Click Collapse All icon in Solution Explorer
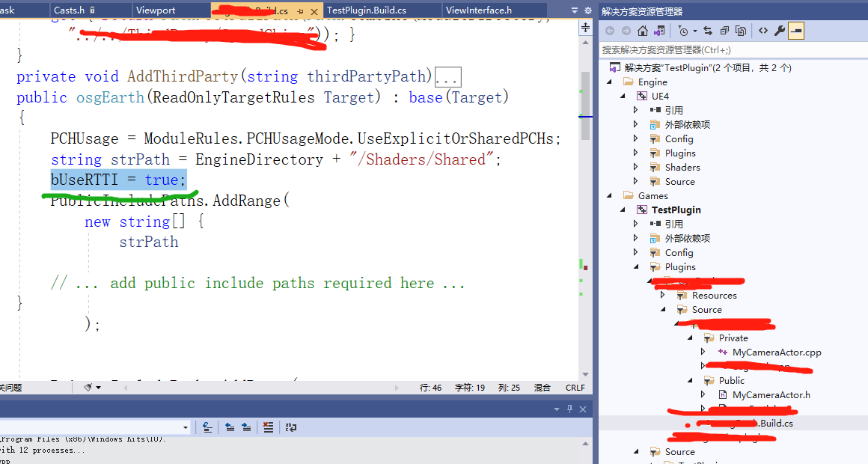868x464 pixels. tap(724, 31)
